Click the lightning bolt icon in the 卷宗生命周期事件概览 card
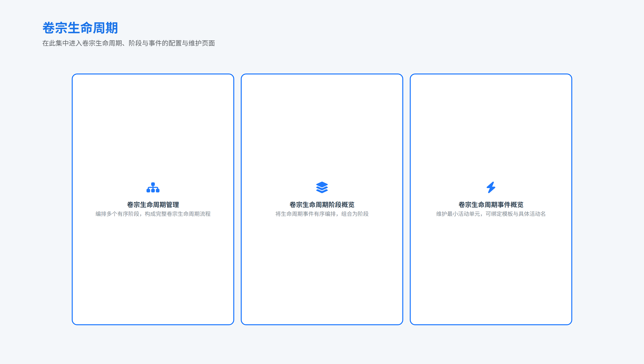The image size is (644, 364). tap(491, 187)
